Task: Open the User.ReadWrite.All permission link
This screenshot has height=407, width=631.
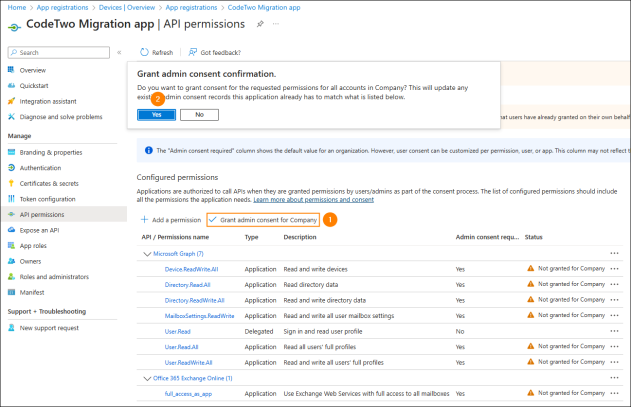Action: click(188, 362)
